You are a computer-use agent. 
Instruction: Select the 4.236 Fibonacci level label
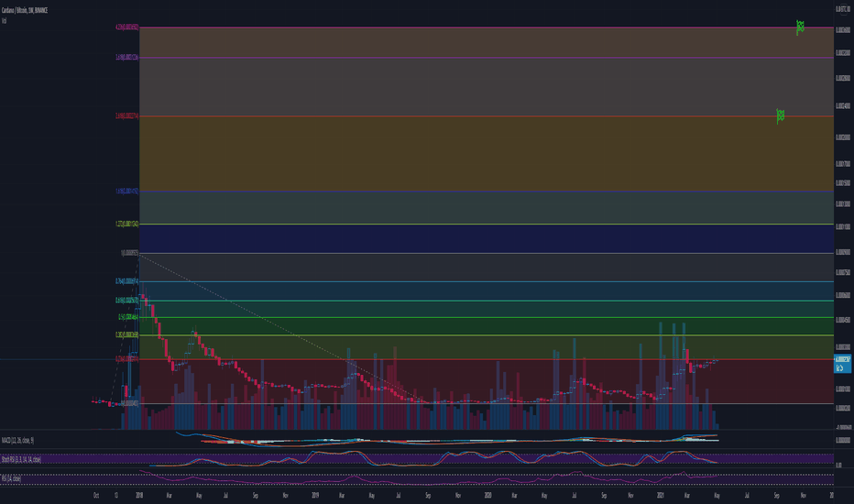coord(126,27)
